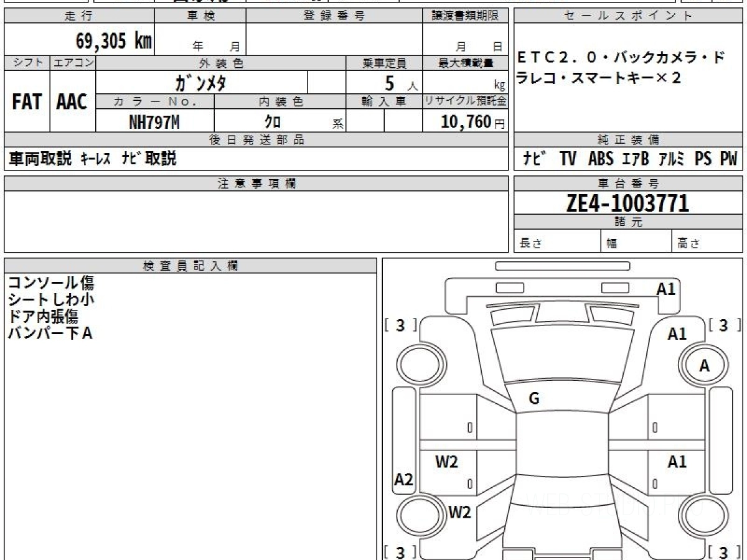This screenshot has width=747, height=560.
Task: Select the バンパー下A inspector note
Action: click(50, 334)
